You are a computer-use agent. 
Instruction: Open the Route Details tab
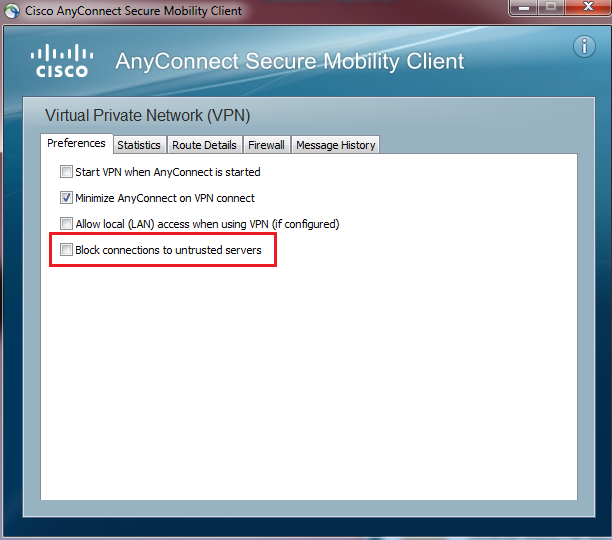pyautogui.click(x=204, y=145)
